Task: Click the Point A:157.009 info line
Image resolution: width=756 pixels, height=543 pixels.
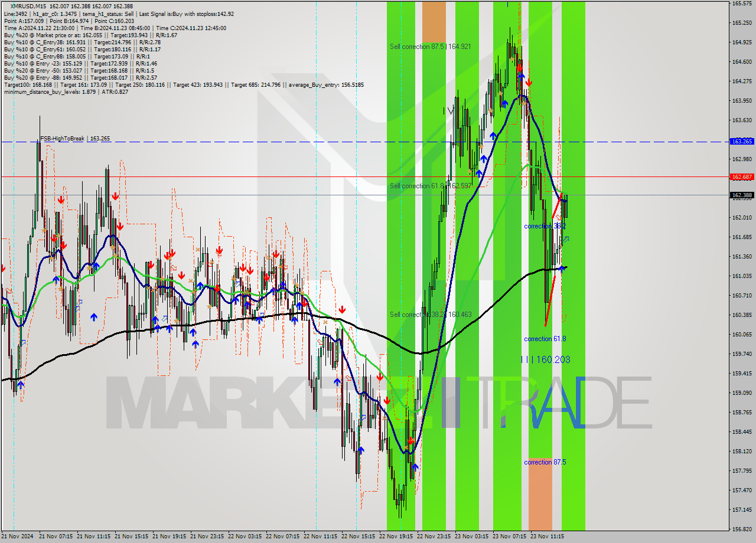Action: pos(69,21)
